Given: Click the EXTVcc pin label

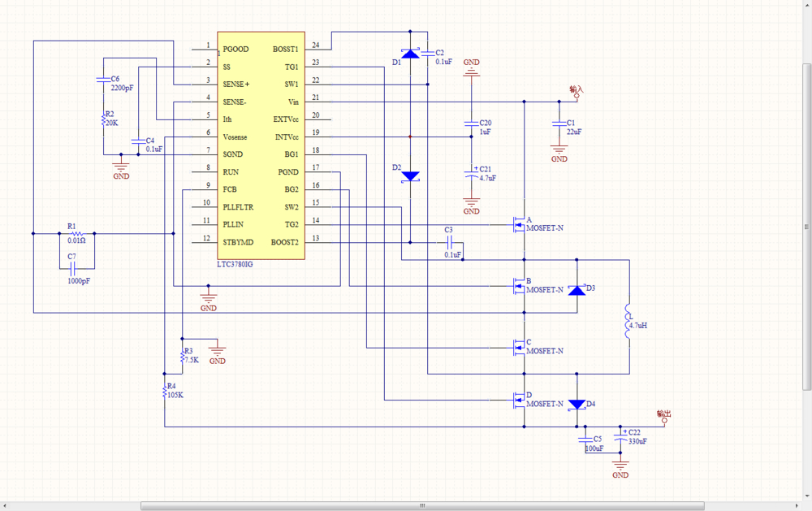Looking at the screenshot, I should point(286,119).
